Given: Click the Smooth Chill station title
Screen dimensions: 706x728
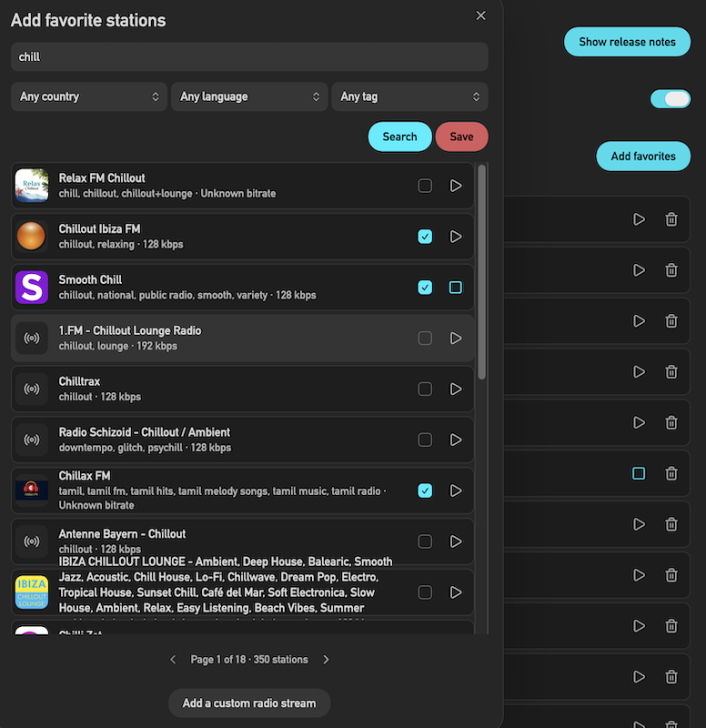Looking at the screenshot, I should [90, 280].
